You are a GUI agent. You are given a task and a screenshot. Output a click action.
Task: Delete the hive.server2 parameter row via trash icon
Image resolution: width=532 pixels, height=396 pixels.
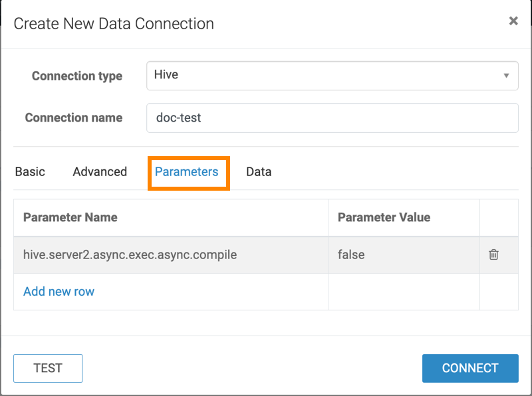point(493,254)
